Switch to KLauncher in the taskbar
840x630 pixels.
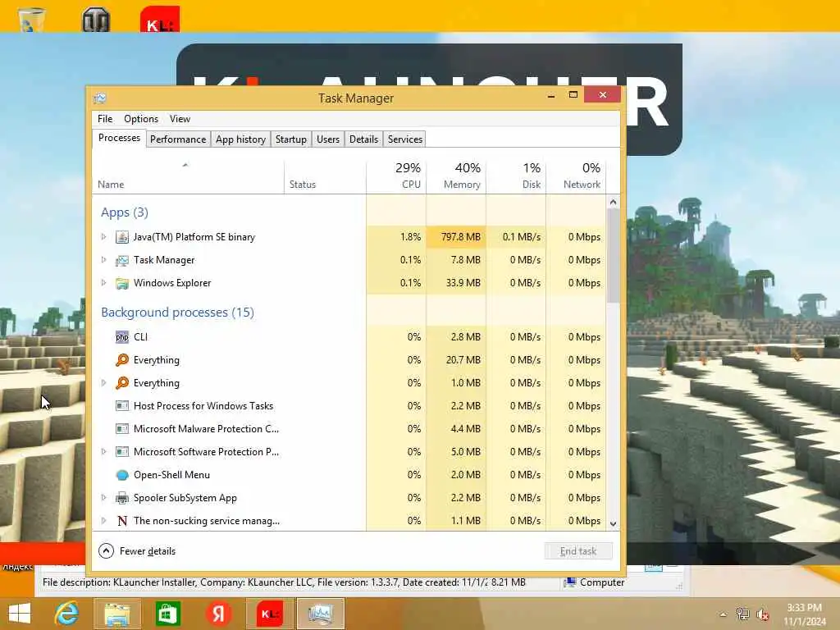click(269, 614)
